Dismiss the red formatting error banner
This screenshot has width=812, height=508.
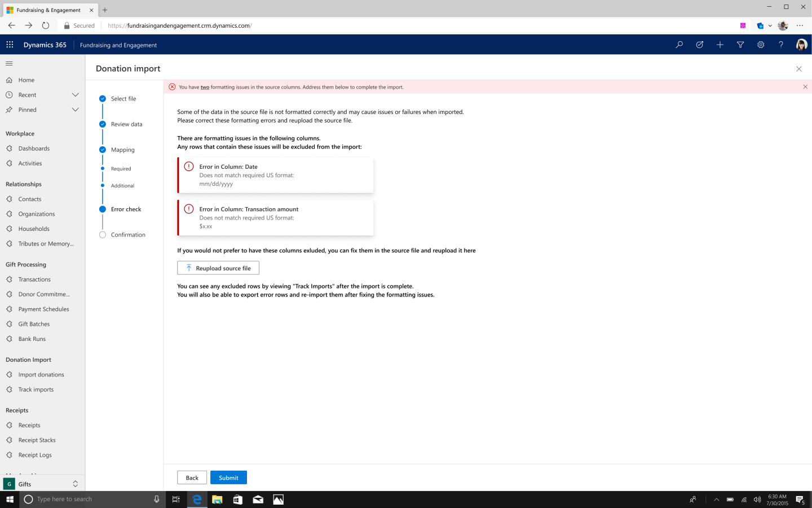click(x=805, y=87)
